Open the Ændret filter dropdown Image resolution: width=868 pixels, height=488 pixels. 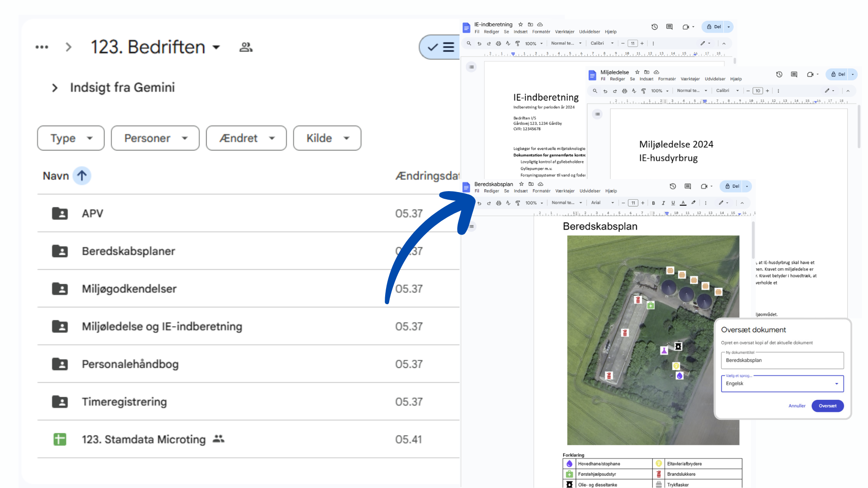(246, 138)
